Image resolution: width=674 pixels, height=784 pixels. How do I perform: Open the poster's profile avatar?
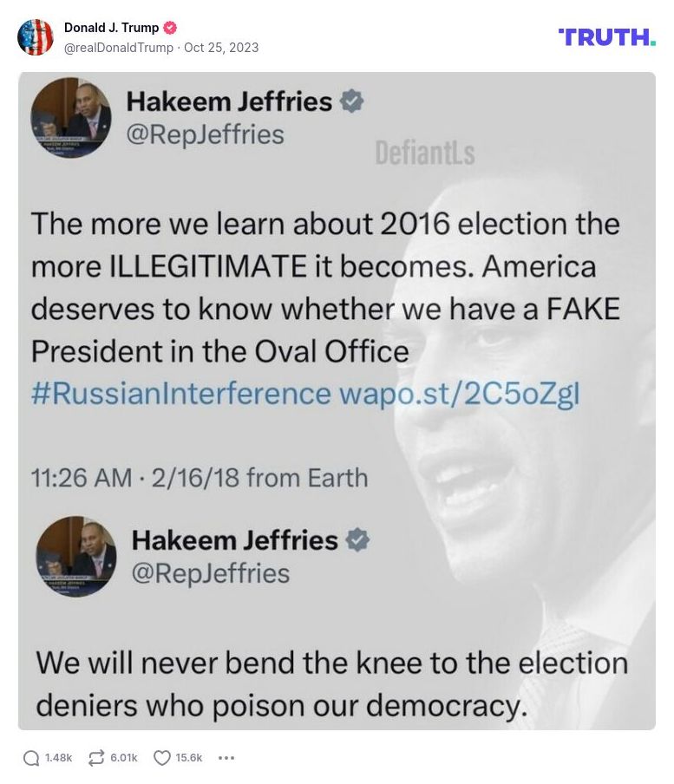36,37
